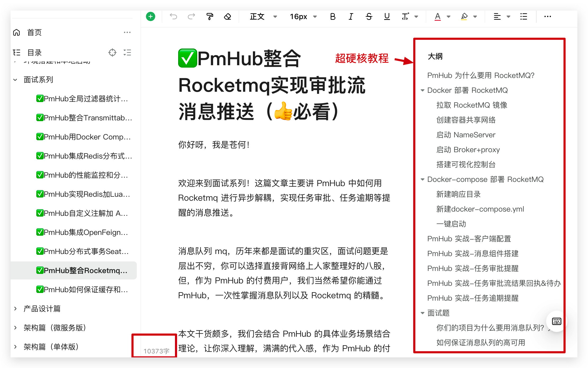588x368 pixels.
Task: Open the font color dropdown arrow
Action: pos(449,16)
